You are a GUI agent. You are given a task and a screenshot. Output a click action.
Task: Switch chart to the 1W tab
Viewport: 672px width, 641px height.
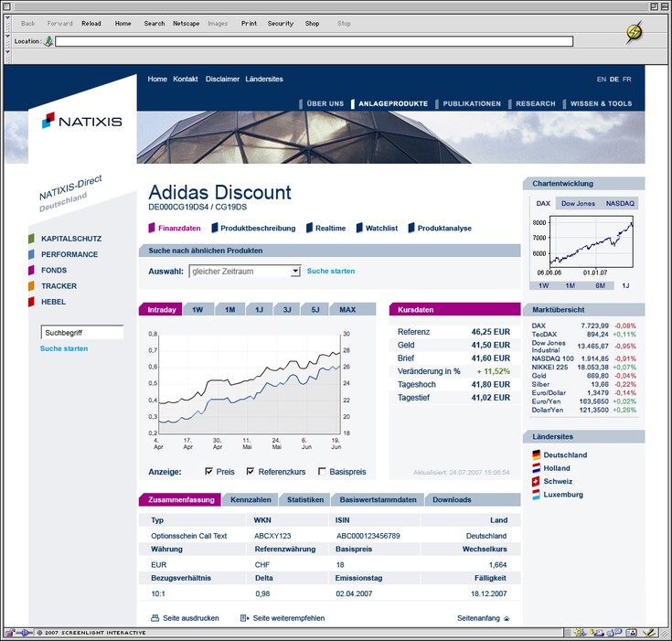(197, 310)
